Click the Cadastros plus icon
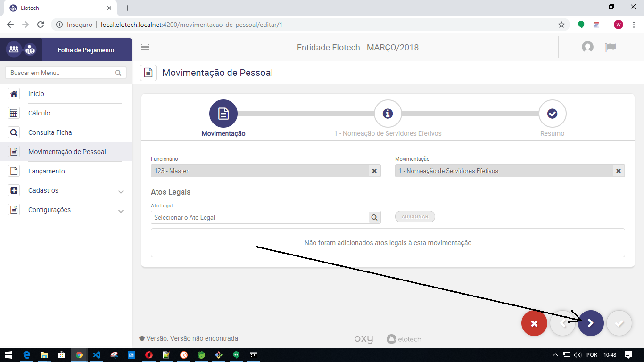 [14, 190]
